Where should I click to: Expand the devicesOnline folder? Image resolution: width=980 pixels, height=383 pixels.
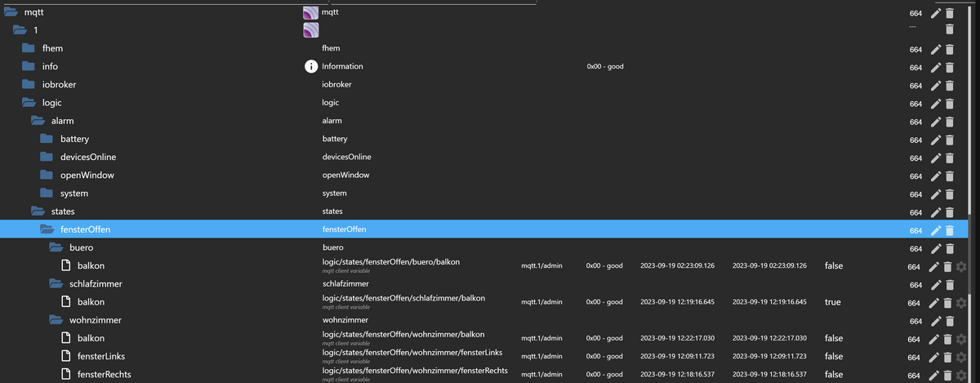pos(49,158)
